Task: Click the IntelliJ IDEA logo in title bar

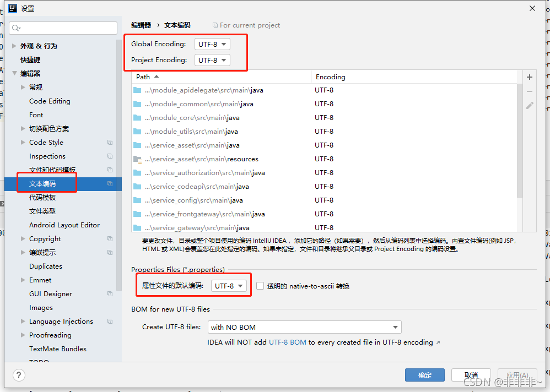Action: click(13, 8)
